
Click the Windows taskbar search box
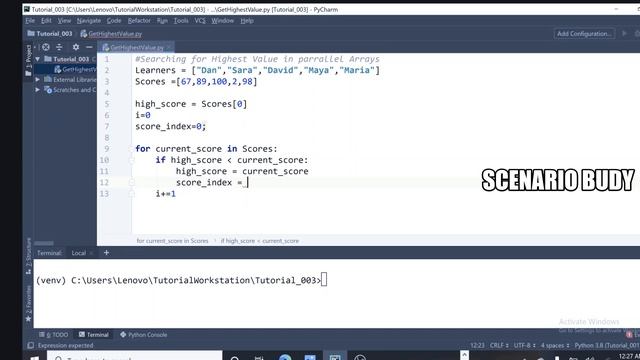coord(135,356)
